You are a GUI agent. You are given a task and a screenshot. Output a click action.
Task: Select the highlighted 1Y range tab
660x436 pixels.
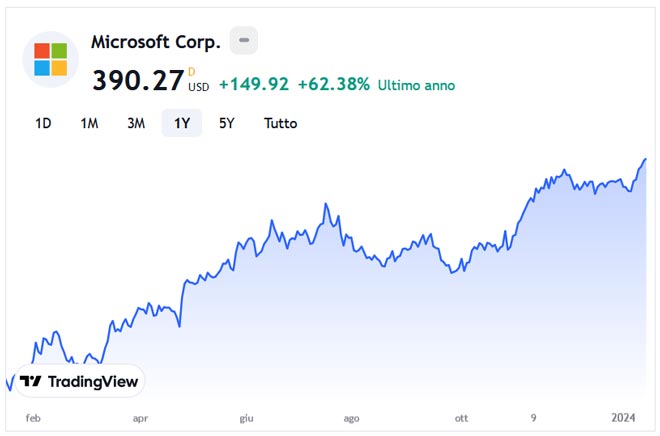pos(182,123)
